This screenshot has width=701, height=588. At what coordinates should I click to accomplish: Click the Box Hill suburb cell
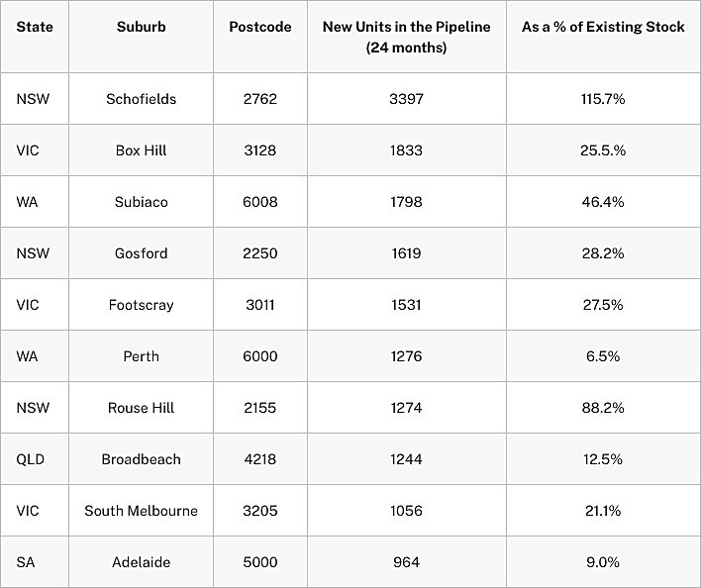141,150
